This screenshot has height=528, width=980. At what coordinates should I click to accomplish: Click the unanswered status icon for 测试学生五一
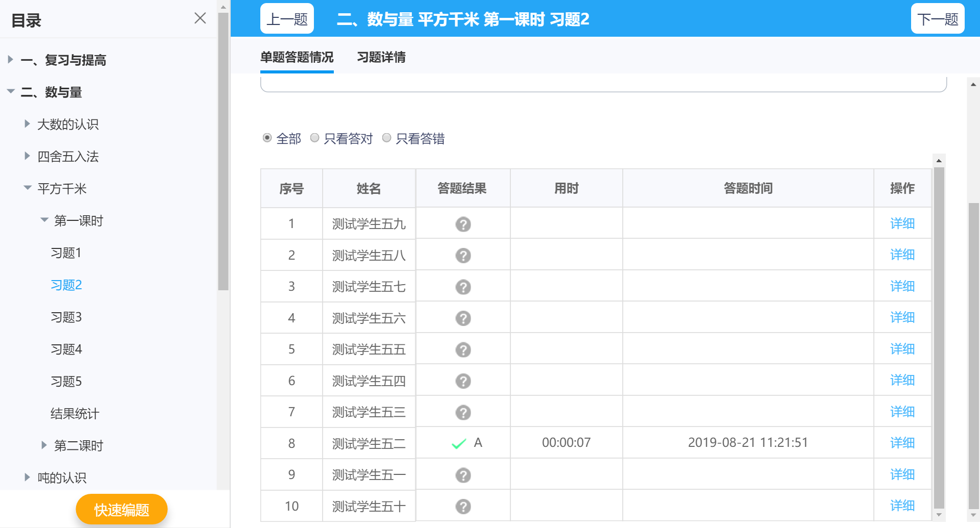[463, 475]
